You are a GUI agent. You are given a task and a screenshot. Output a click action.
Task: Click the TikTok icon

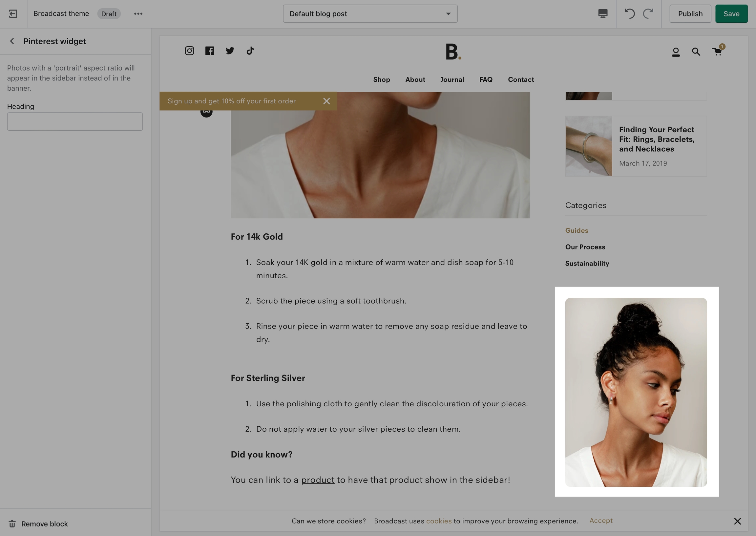point(250,51)
